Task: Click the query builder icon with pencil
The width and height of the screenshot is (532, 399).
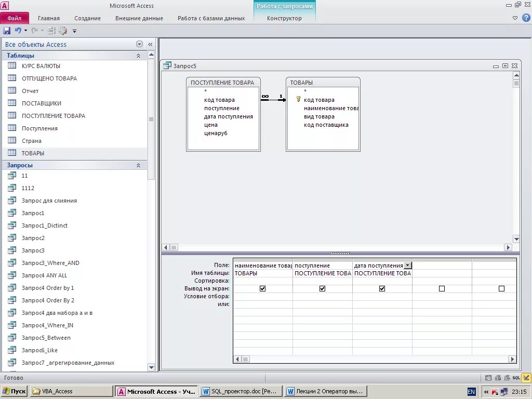Action: pyautogui.click(x=63, y=31)
